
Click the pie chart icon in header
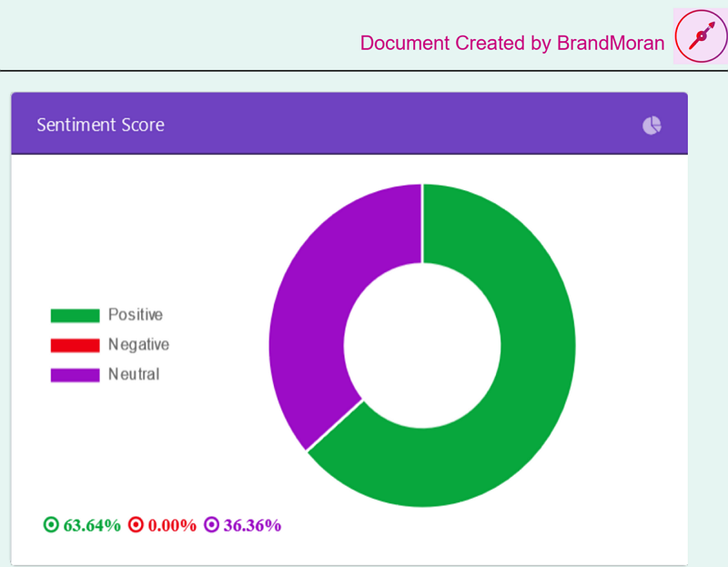652,126
